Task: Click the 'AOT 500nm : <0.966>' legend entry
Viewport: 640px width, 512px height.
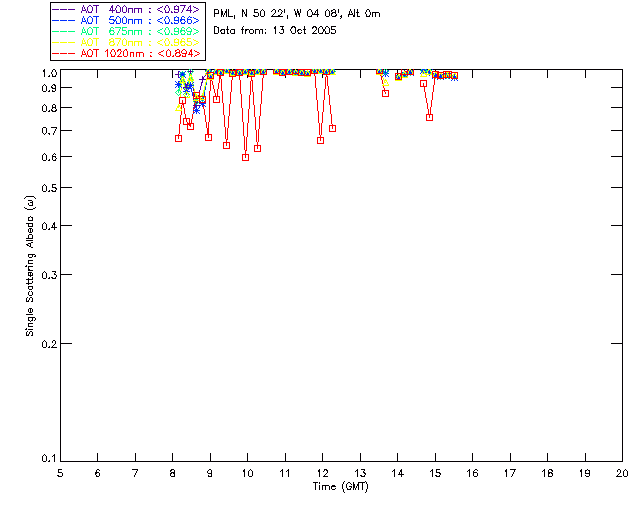Action: pyautogui.click(x=127, y=20)
